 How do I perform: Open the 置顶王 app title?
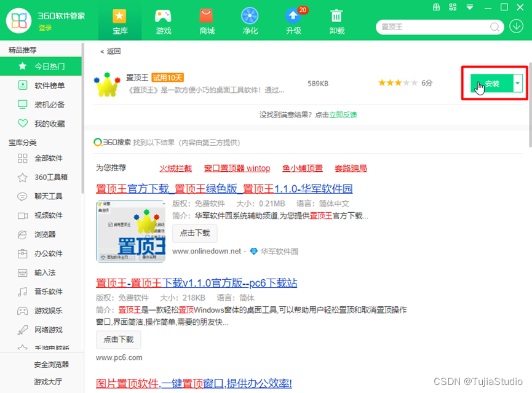coord(137,77)
